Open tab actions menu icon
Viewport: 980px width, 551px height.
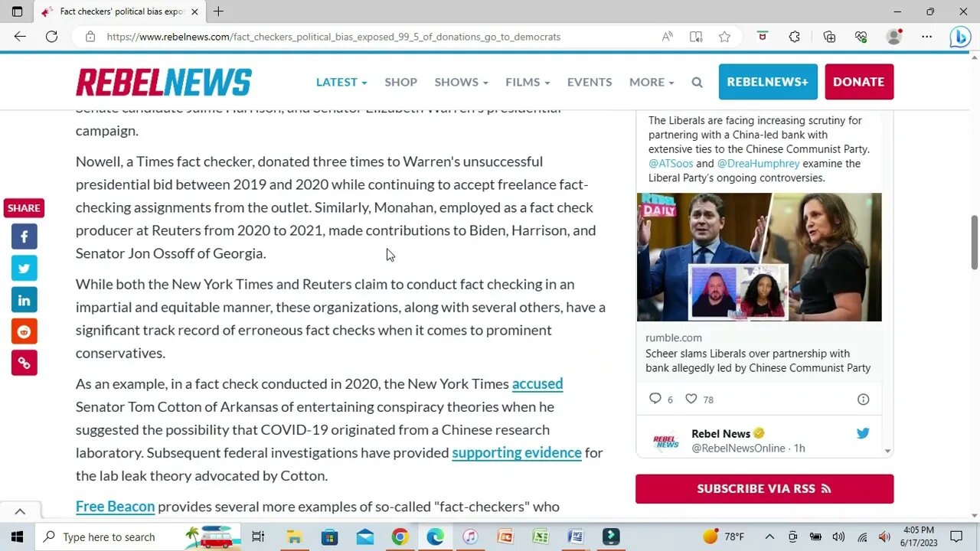(17, 11)
